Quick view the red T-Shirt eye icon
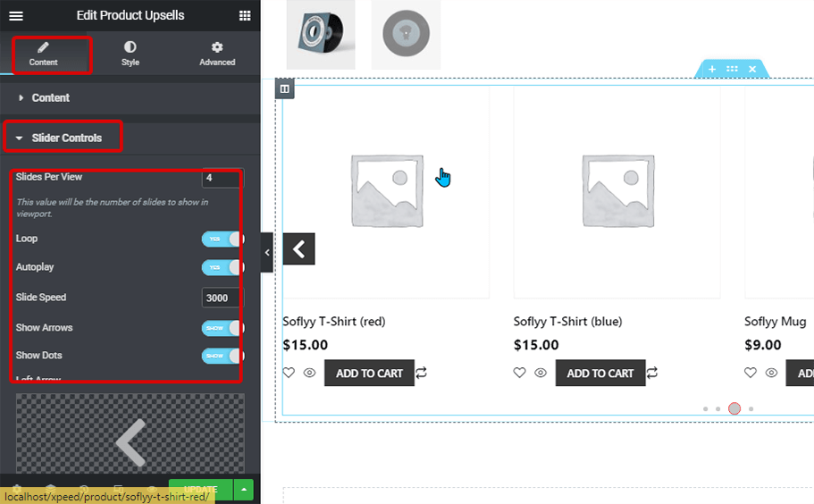 point(309,373)
